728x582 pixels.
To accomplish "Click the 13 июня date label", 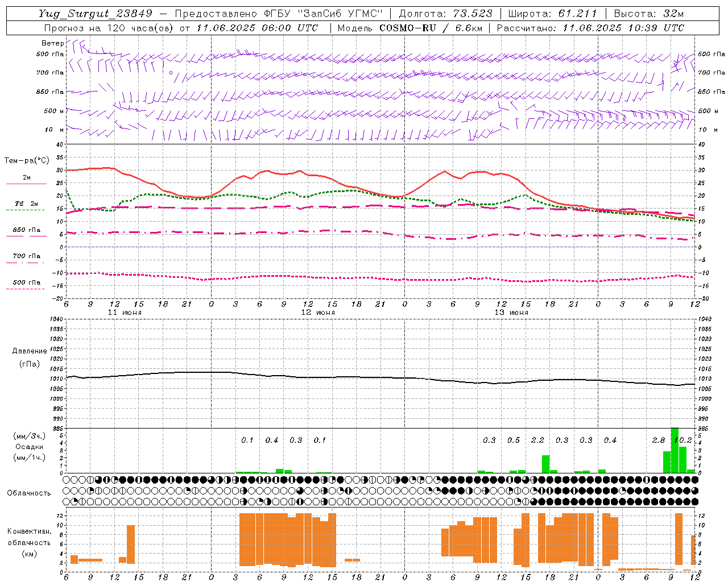I will [511, 313].
